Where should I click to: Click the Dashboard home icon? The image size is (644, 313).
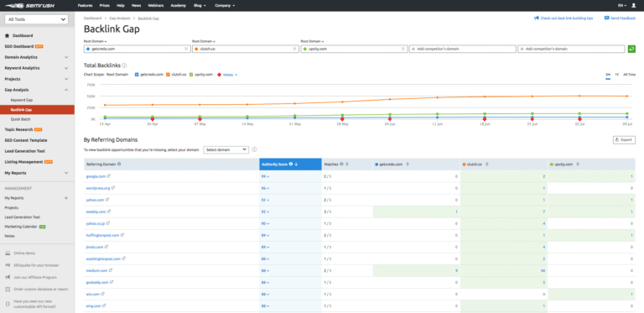pos(7,36)
